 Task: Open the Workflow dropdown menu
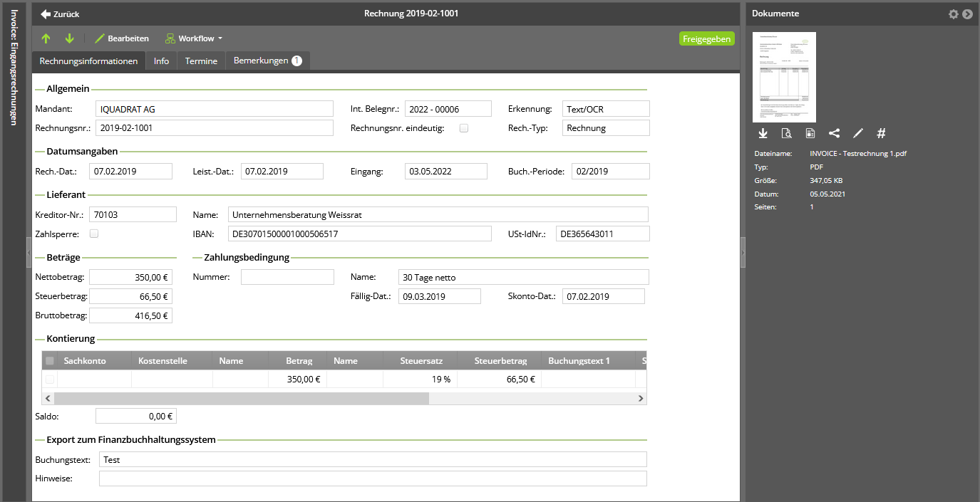[x=194, y=38]
